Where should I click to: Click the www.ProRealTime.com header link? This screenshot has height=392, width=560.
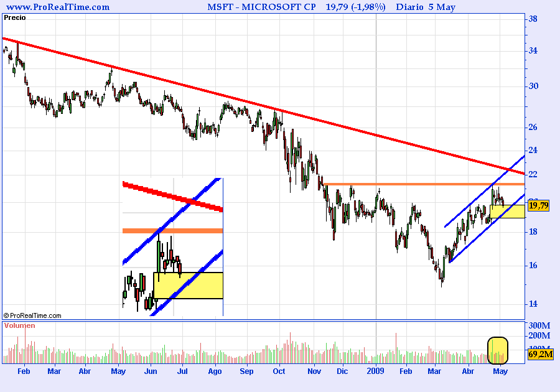pyautogui.click(x=58, y=7)
